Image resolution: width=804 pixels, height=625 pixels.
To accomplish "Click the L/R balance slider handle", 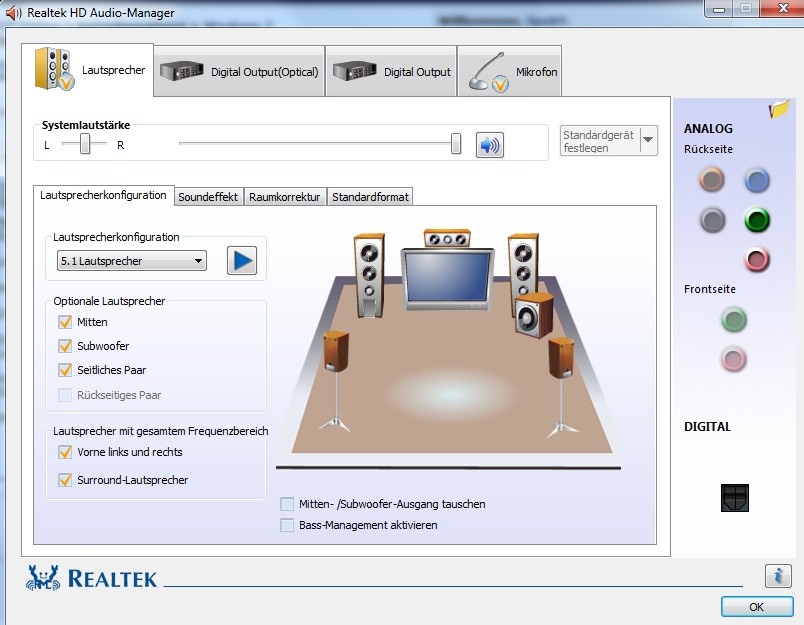I will coord(85,144).
